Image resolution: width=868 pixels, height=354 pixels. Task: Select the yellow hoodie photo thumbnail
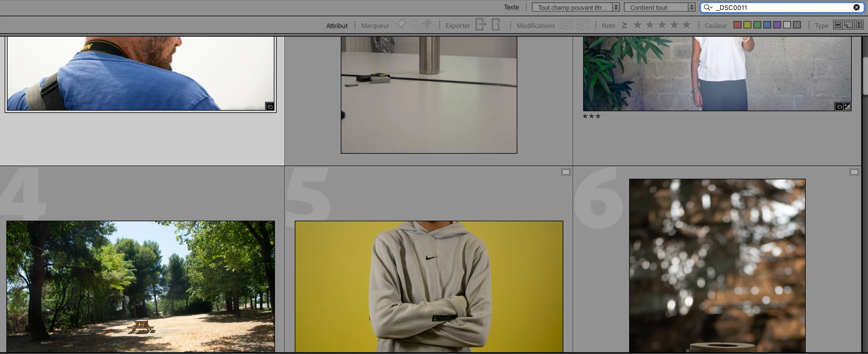428,286
